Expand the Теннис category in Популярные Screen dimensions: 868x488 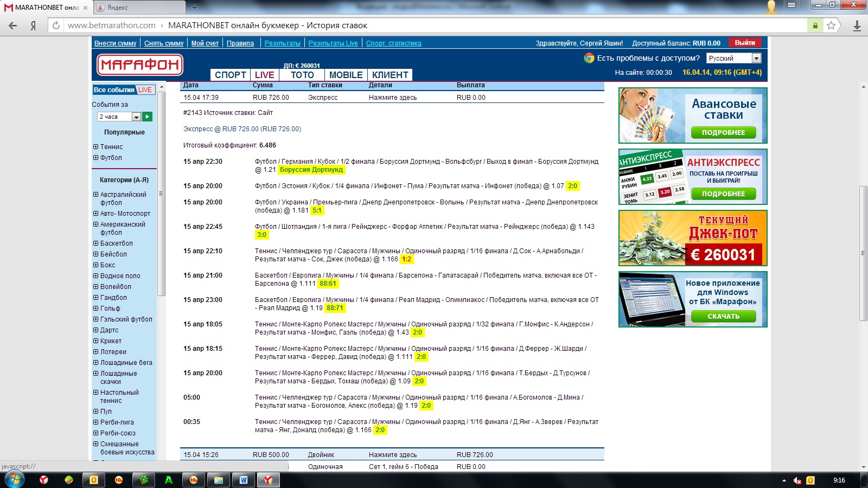coord(95,147)
